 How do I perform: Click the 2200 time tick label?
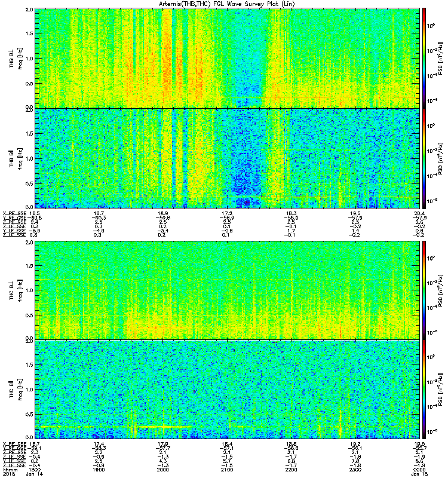point(291,470)
